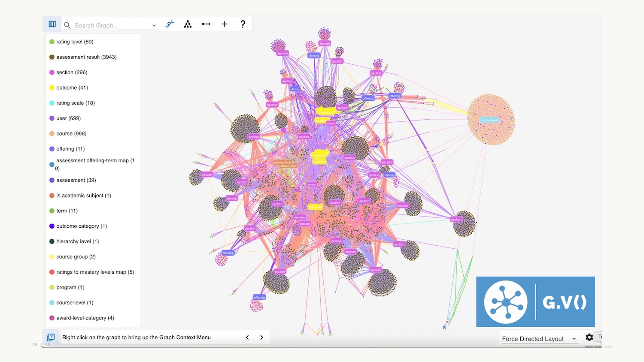Select the edge connection arrow icon
Image resolution: width=644 pixels, height=362 pixels.
point(206,24)
